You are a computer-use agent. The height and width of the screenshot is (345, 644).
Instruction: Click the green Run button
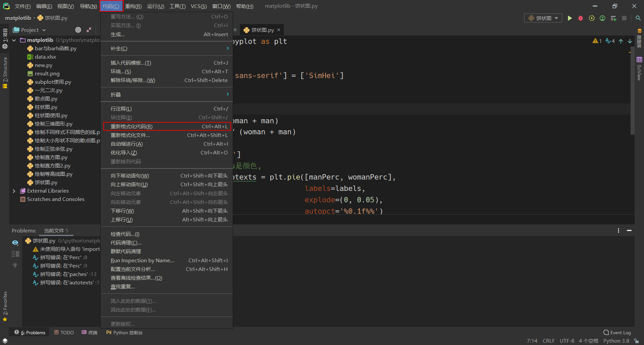[570, 18]
